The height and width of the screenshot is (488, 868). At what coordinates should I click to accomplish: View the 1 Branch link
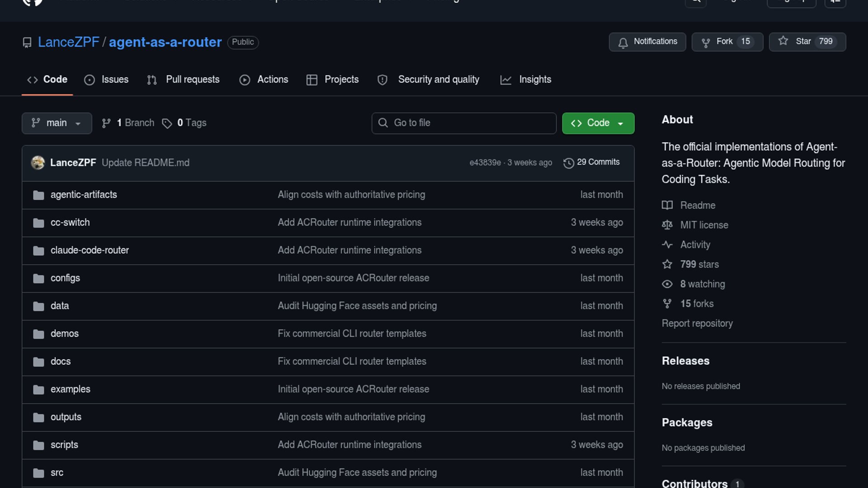128,123
